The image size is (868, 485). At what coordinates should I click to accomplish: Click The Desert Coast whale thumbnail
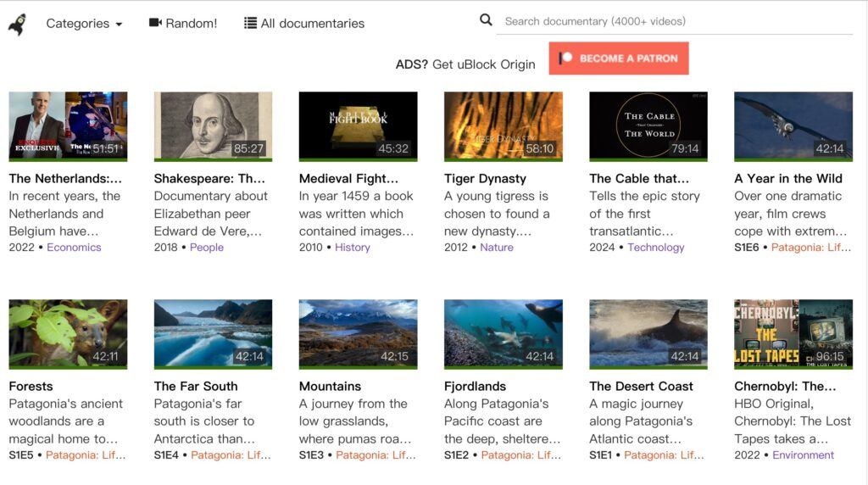pos(648,333)
